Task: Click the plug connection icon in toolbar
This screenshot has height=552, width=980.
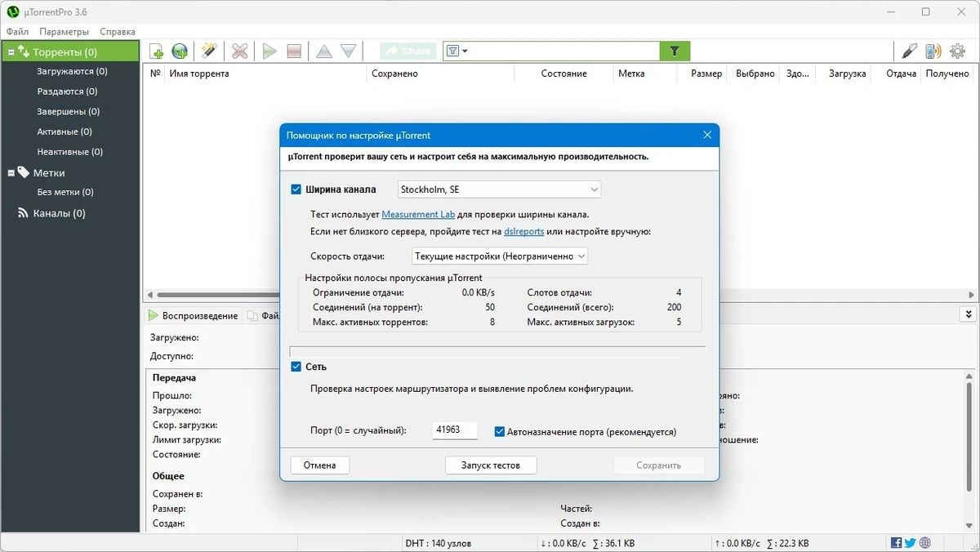Action: [910, 51]
